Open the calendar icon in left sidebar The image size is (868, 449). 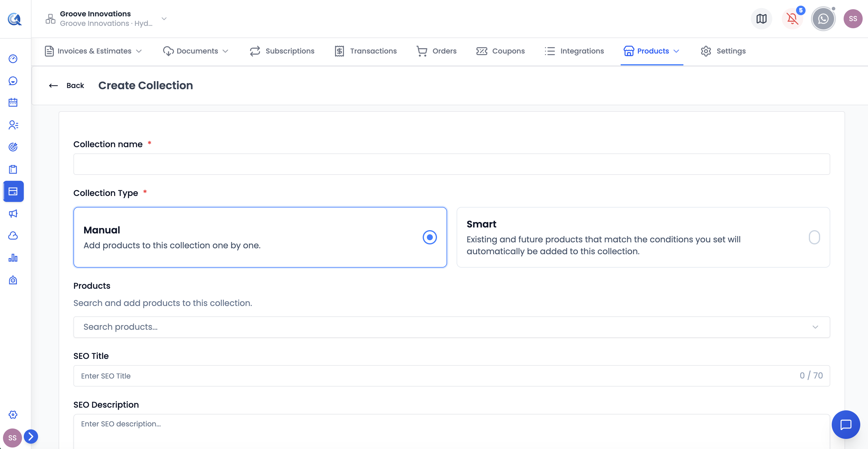pyautogui.click(x=13, y=103)
